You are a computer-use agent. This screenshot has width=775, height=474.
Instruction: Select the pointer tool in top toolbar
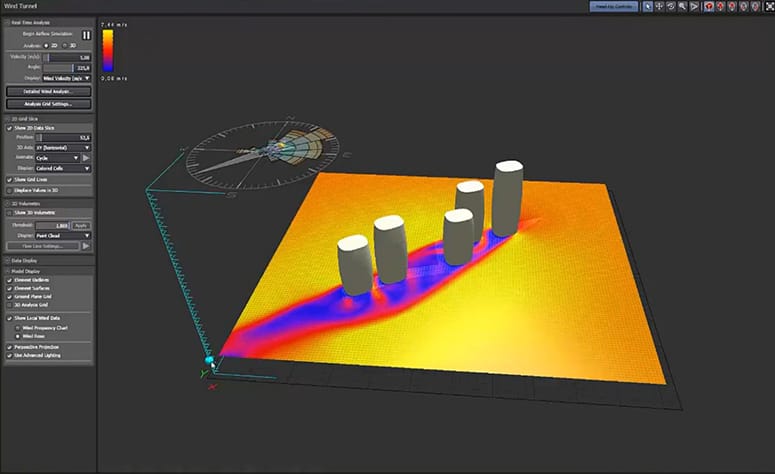[x=647, y=6]
